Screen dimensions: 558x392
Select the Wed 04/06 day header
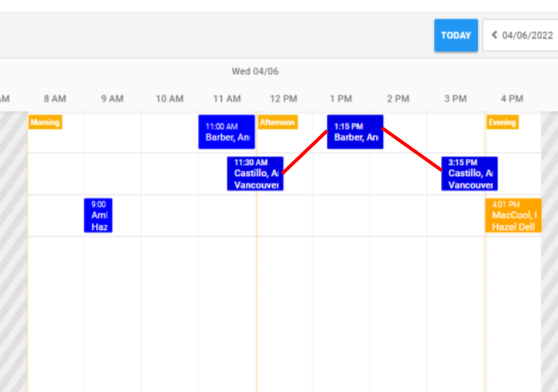(x=255, y=72)
